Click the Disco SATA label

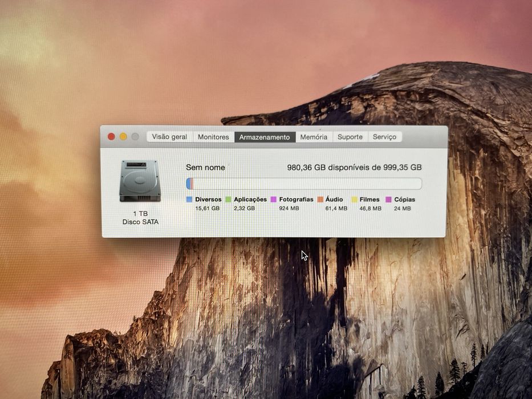click(x=140, y=222)
